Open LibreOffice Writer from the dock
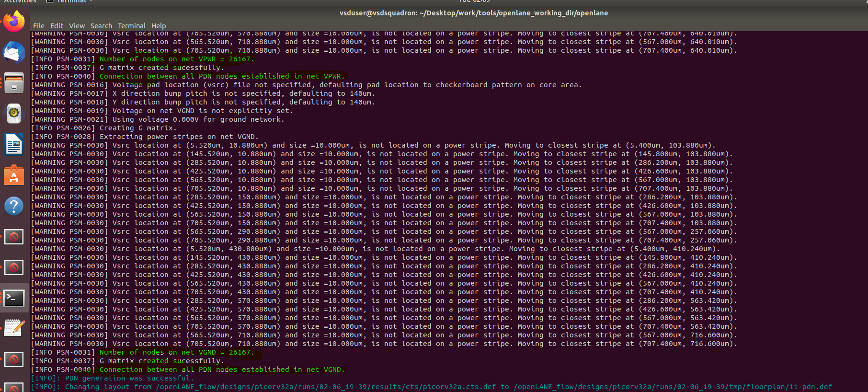868x392 pixels. [x=14, y=144]
